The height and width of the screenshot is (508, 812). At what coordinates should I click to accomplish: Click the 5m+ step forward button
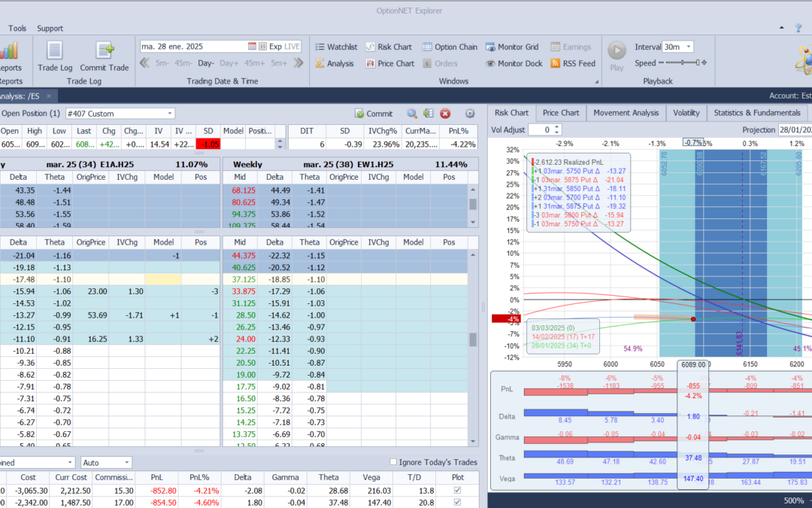pos(279,63)
